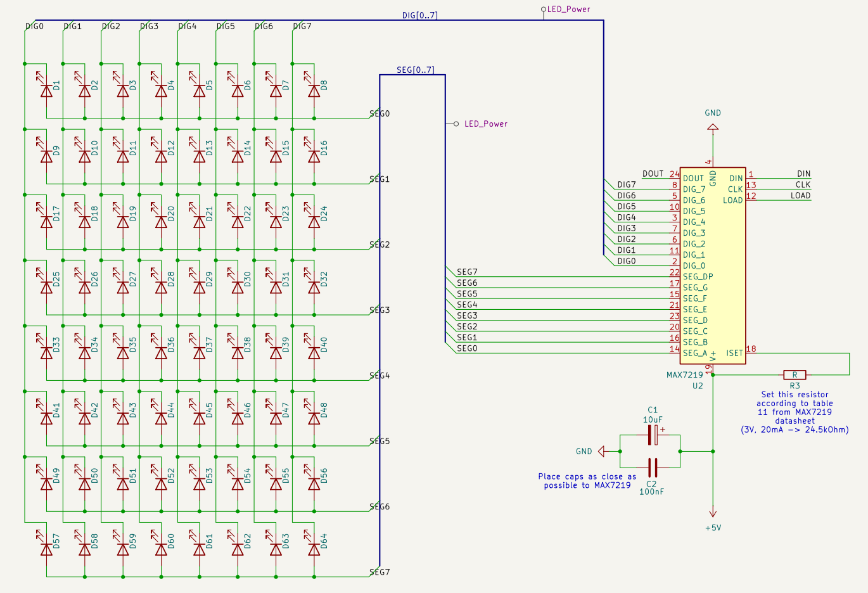Click LOAD net label right of IC
Viewport: 868px width, 593px height.
[x=800, y=195]
